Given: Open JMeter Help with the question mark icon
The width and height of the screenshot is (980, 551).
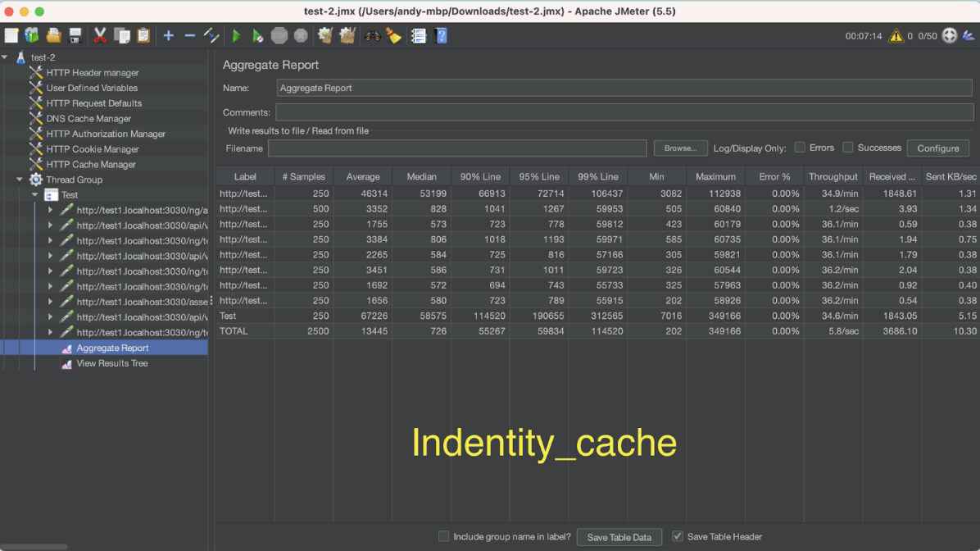Looking at the screenshot, I should [x=441, y=35].
